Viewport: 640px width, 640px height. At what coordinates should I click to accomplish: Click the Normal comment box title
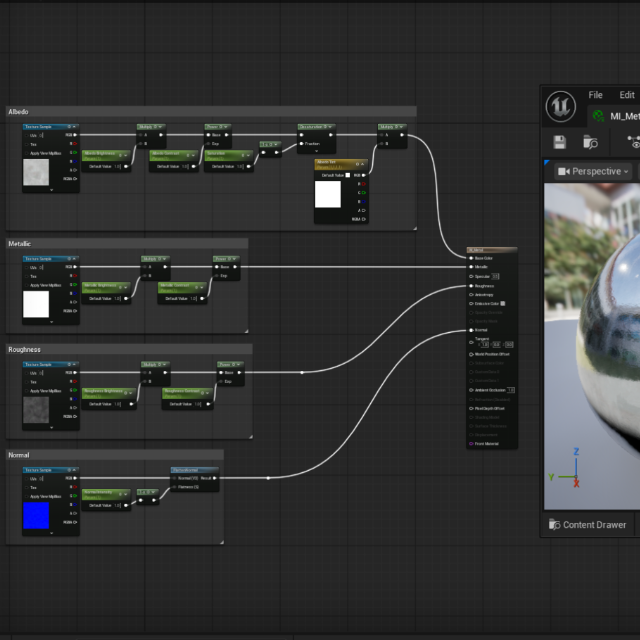[18, 455]
